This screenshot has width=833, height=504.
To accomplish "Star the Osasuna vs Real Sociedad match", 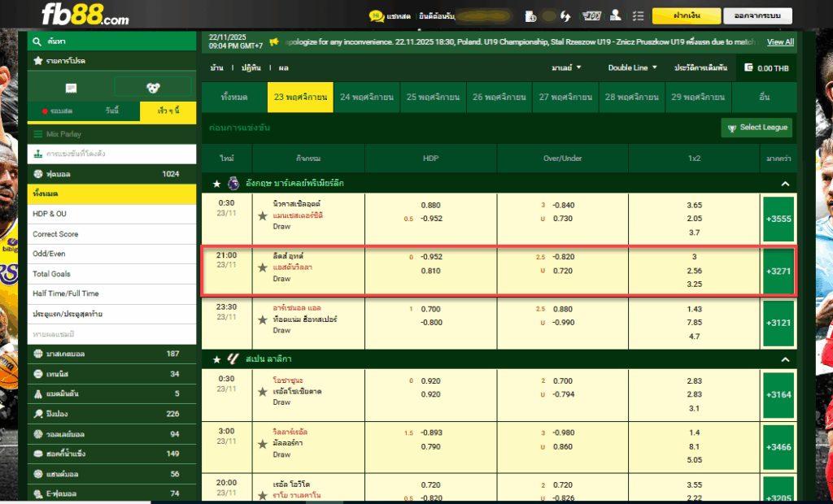I will pyautogui.click(x=263, y=392).
